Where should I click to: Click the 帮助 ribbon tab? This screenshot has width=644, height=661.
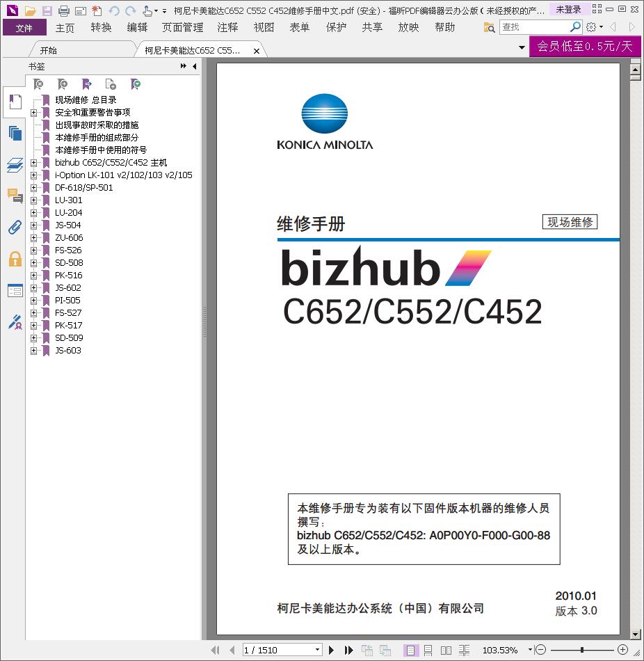coord(445,28)
